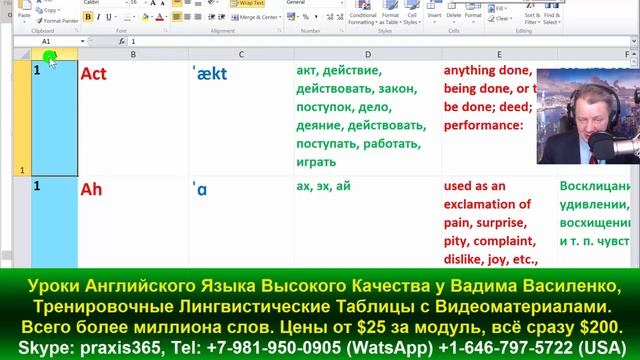The image size is (640, 360).
Task: Open the Underline style dropdown arrow
Action: click(116, 17)
